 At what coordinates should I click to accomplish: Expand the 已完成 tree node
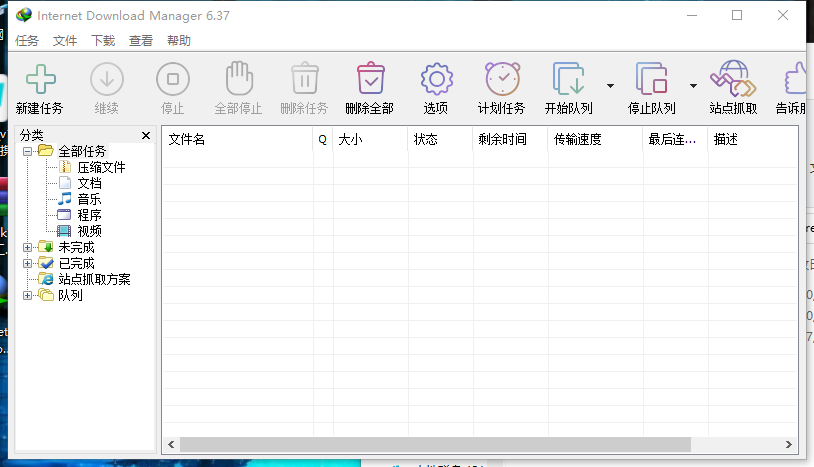(28, 264)
